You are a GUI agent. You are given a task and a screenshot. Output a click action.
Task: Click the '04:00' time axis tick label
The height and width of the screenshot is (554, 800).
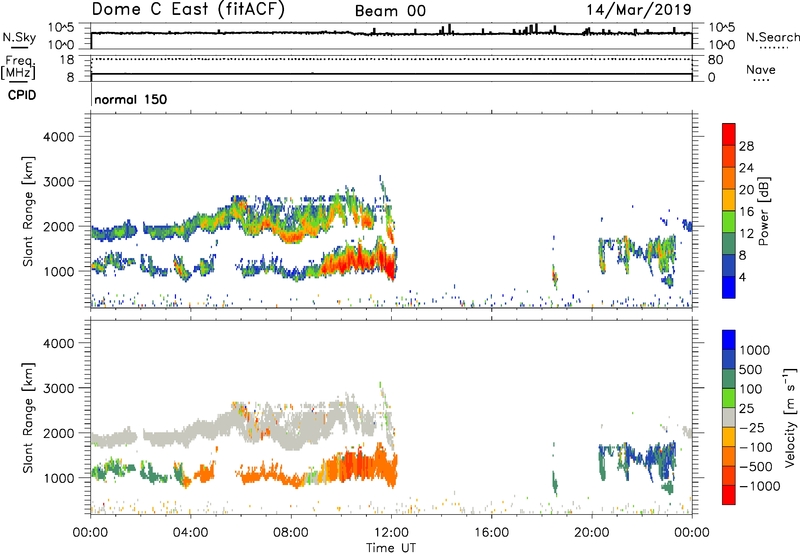[x=190, y=533]
